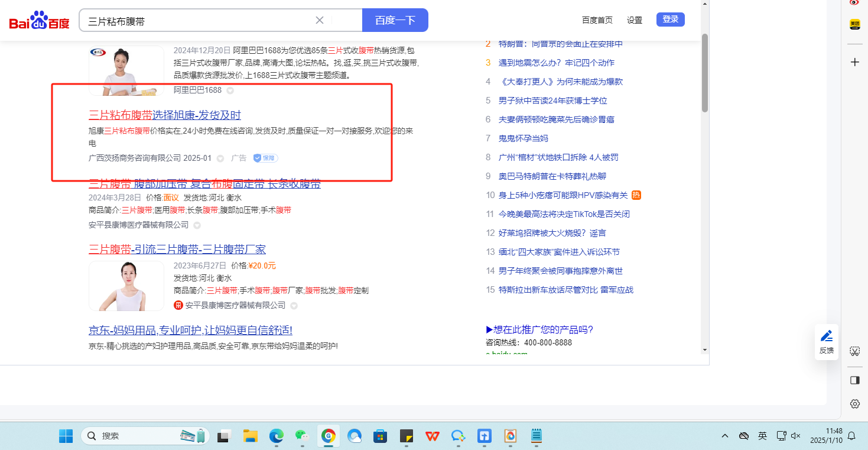
Task: Open sidebar settings gear icon
Action: tap(854, 404)
